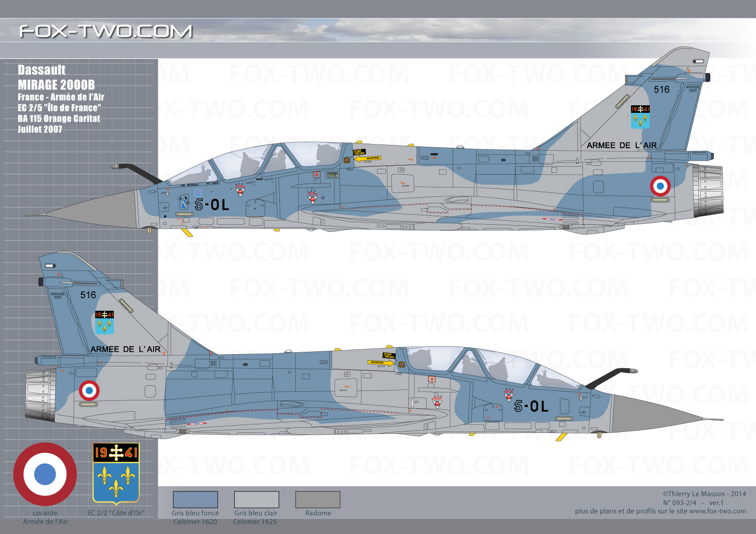Click the FOX-TWO.COM logo in the header
Image resolution: width=756 pixels, height=534 pixels.
tap(106, 31)
